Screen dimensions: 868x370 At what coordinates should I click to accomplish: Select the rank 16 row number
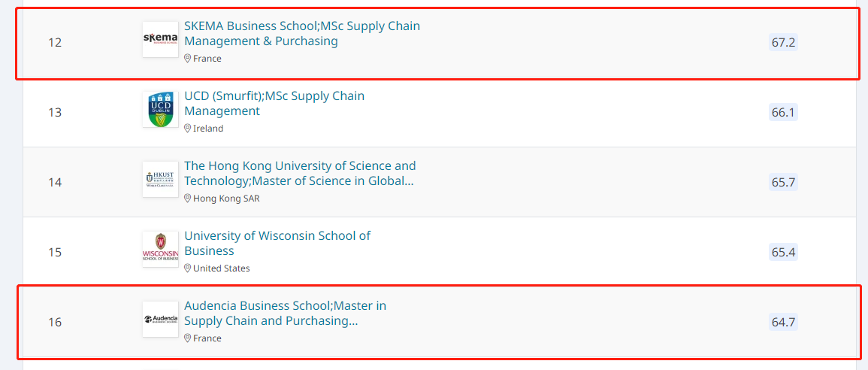pos(55,322)
